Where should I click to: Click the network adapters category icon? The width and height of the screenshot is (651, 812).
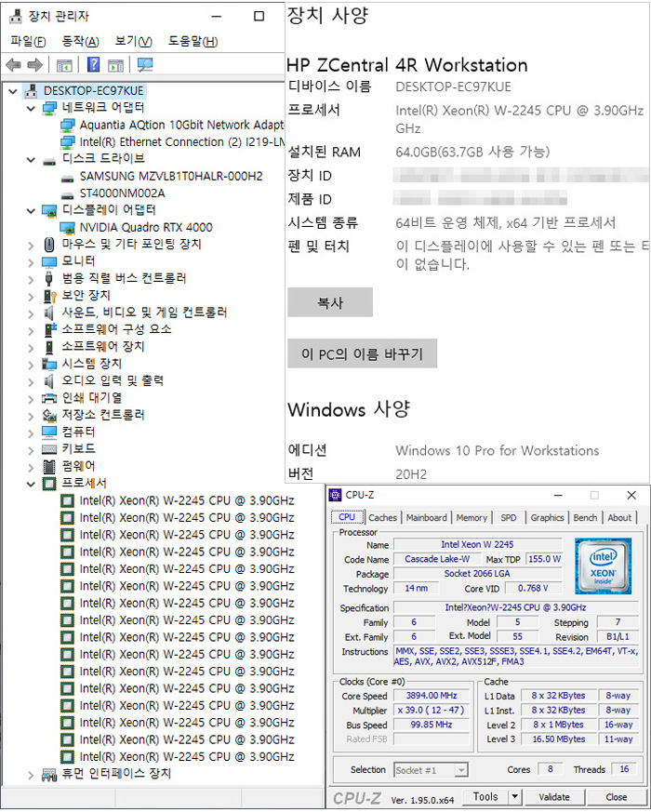coord(49,108)
